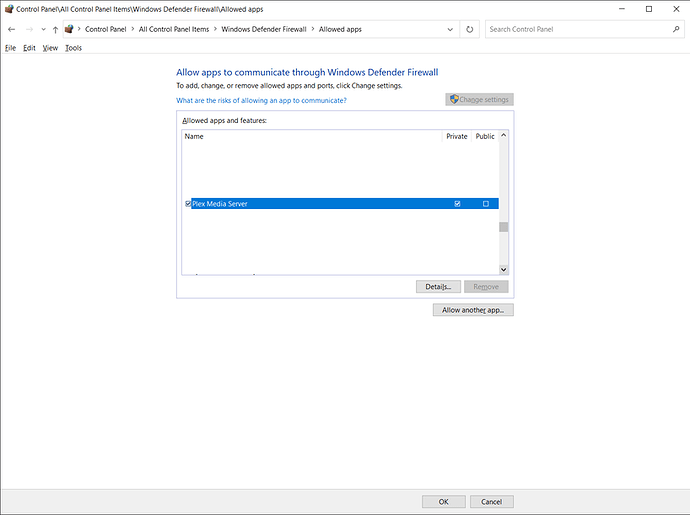The image size is (690, 515).
Task: Close the Allowed apps window
Action: (x=676, y=9)
